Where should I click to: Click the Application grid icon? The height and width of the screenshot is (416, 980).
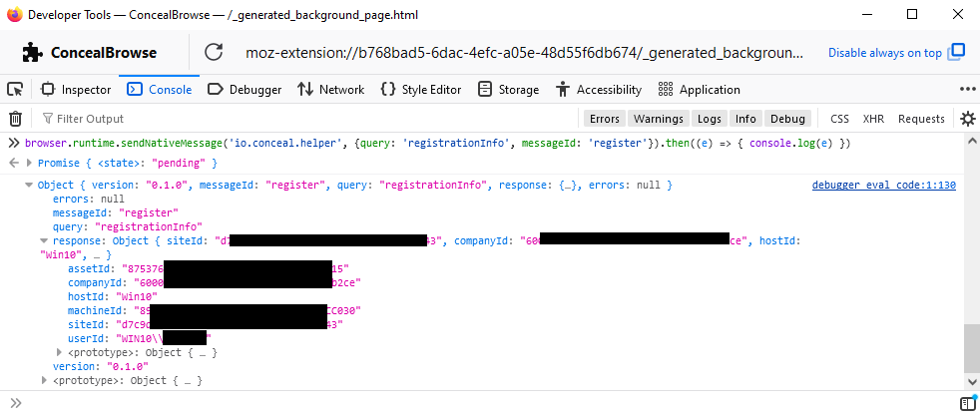click(665, 90)
